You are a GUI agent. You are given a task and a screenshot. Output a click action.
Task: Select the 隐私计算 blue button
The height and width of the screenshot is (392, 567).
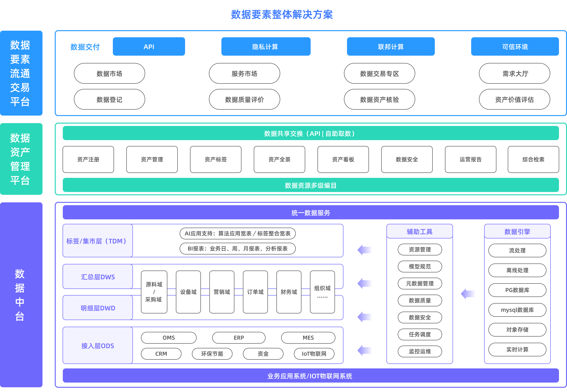click(266, 47)
